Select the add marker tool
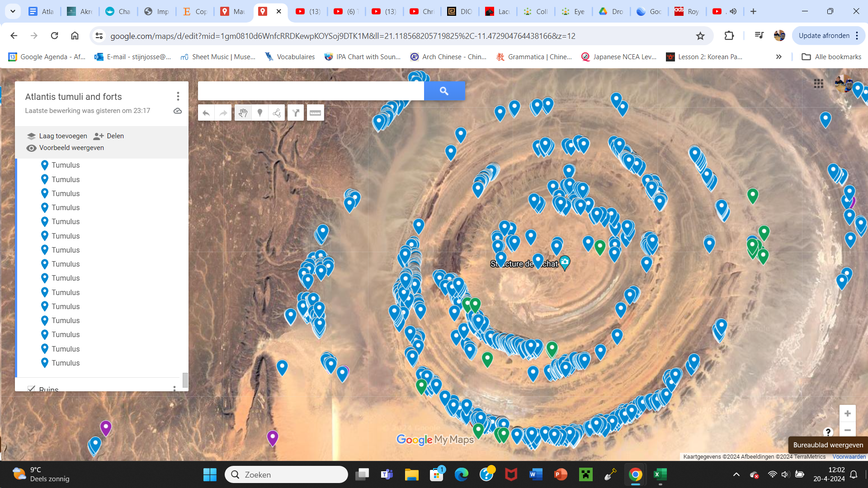The height and width of the screenshot is (488, 868). 260,113
